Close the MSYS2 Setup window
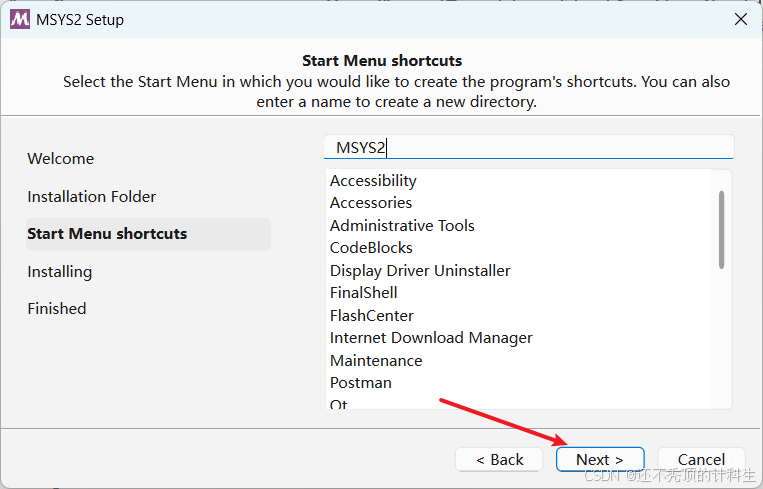The height and width of the screenshot is (489, 763). pyautogui.click(x=741, y=19)
